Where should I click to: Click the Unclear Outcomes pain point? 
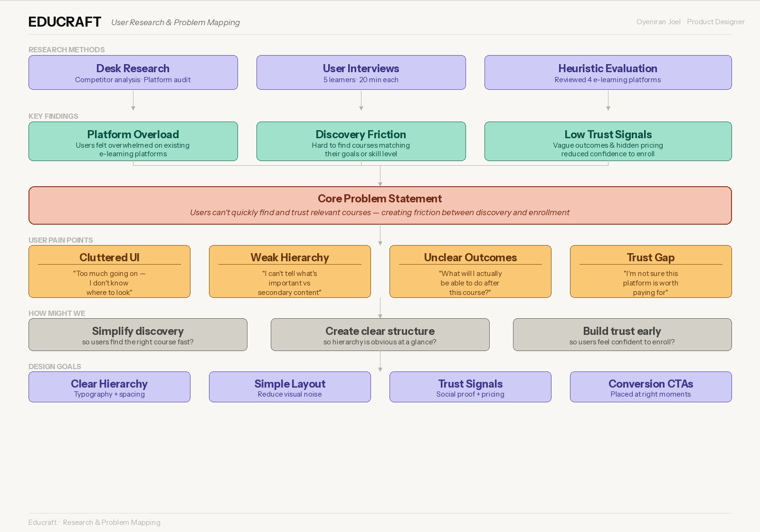pos(470,272)
